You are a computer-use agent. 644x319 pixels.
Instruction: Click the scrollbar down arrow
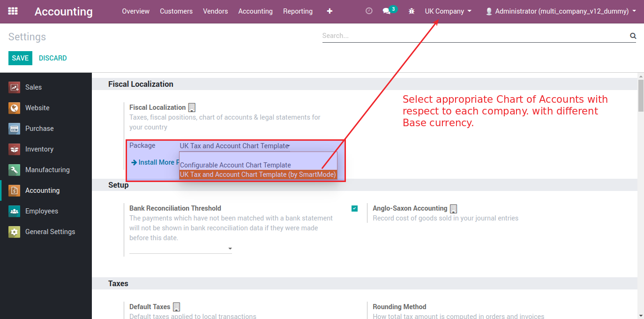pos(641,315)
